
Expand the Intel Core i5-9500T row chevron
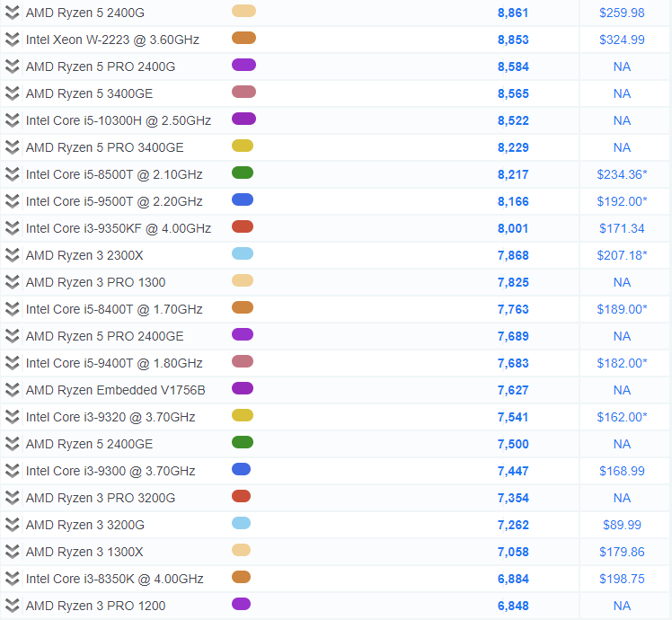(12, 201)
